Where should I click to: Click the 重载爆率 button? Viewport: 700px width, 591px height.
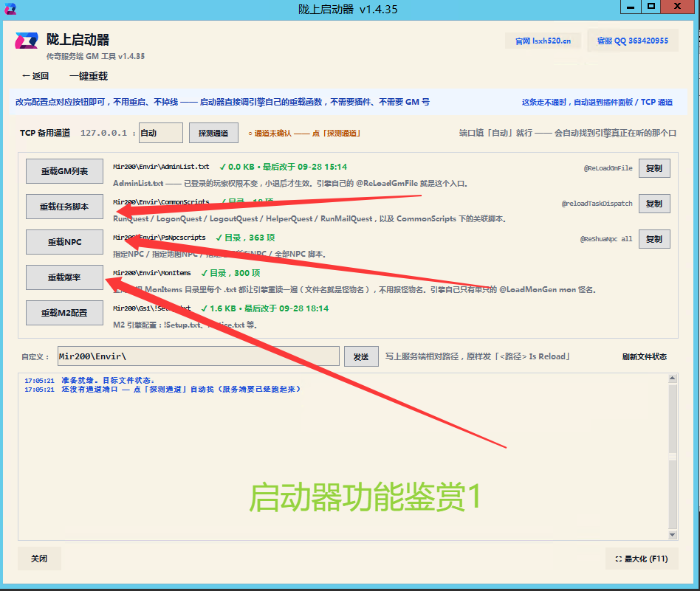coord(65,277)
